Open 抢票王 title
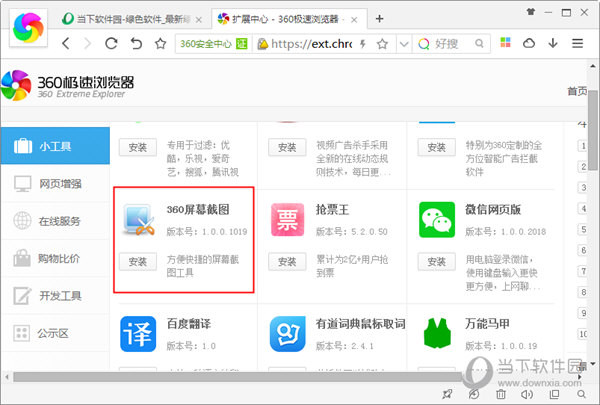 coord(332,209)
